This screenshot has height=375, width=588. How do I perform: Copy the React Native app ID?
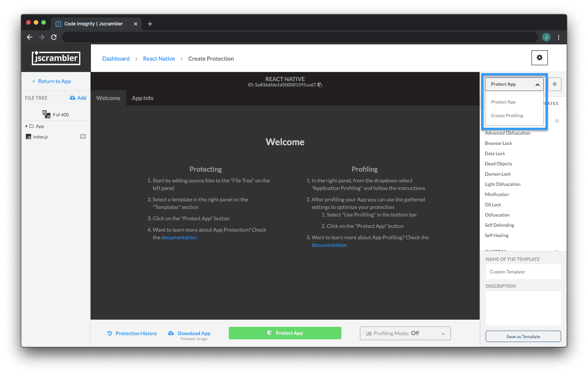pyautogui.click(x=320, y=85)
